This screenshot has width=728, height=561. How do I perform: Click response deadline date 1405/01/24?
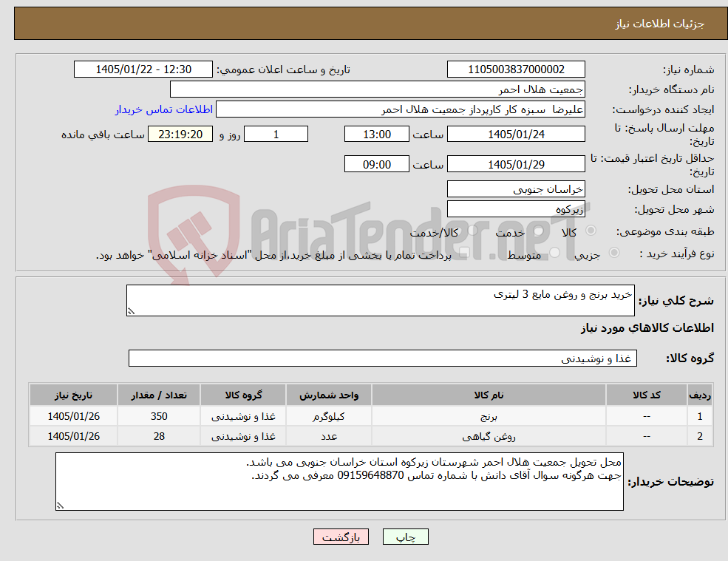516,135
